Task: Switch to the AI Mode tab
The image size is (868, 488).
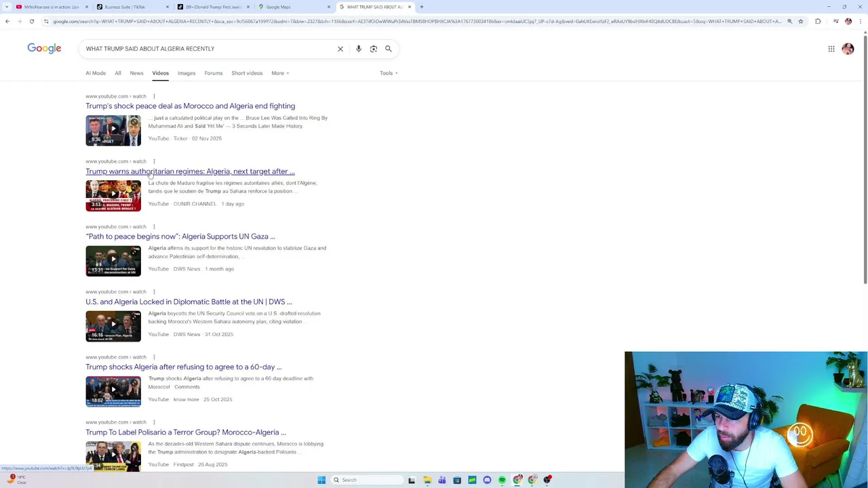Action: click(96, 73)
